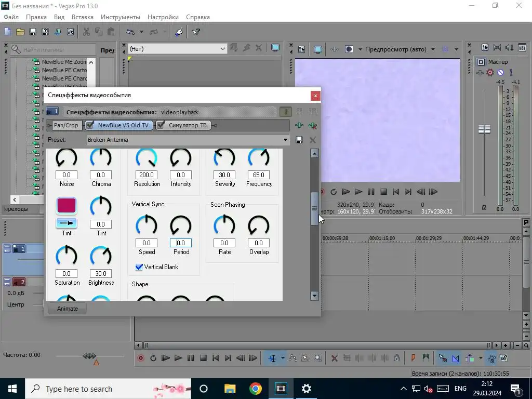The width and height of the screenshot is (532, 399).
Task: Click the Brightness knob
Action: click(101, 257)
